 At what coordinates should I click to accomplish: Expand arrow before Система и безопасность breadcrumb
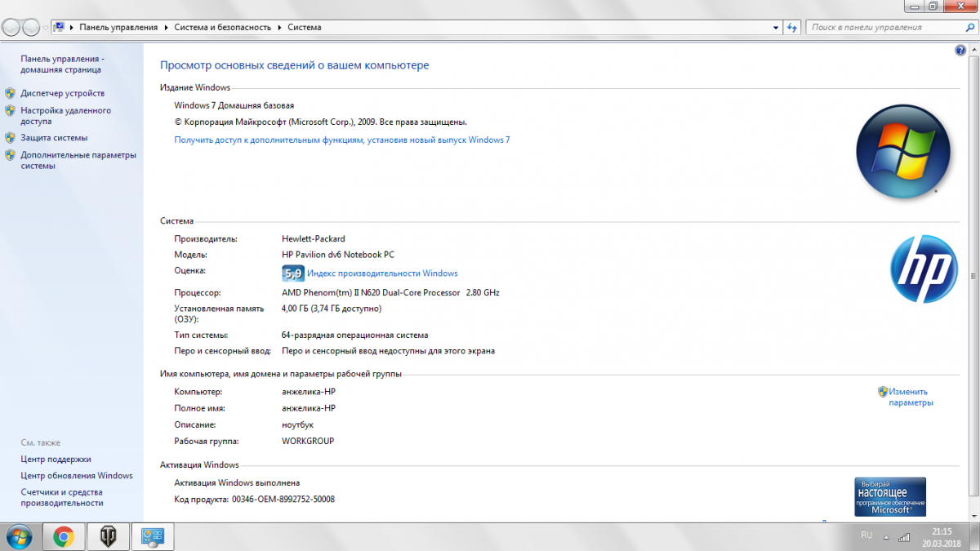click(167, 27)
